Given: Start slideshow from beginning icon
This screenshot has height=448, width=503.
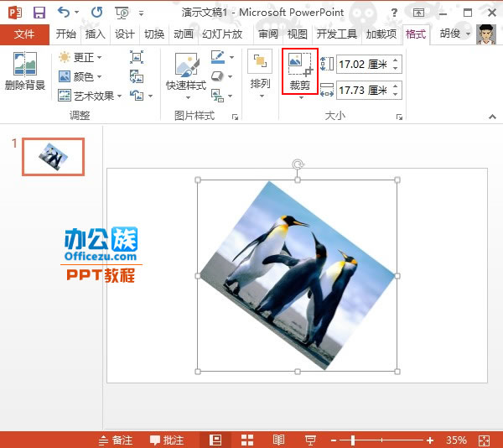Looking at the screenshot, I should [x=122, y=13].
